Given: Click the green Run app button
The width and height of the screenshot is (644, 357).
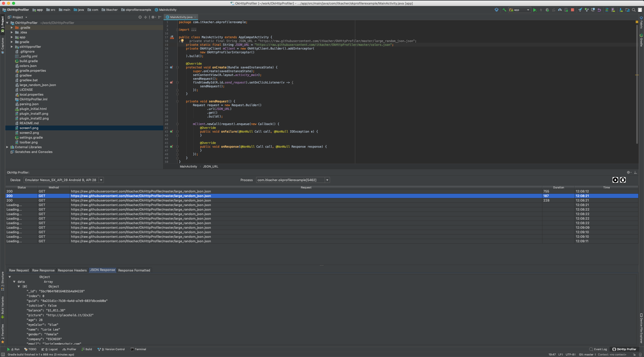Looking at the screenshot, I should pyautogui.click(x=535, y=10).
